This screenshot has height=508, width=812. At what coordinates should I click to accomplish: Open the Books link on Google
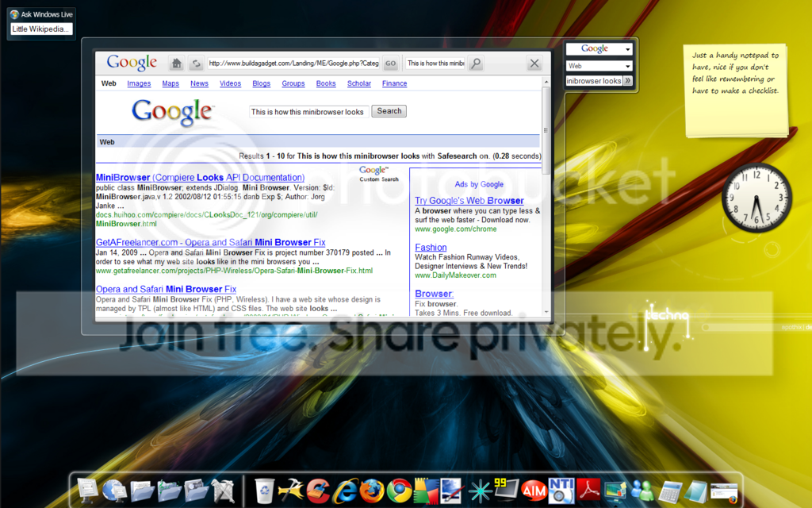(326, 83)
